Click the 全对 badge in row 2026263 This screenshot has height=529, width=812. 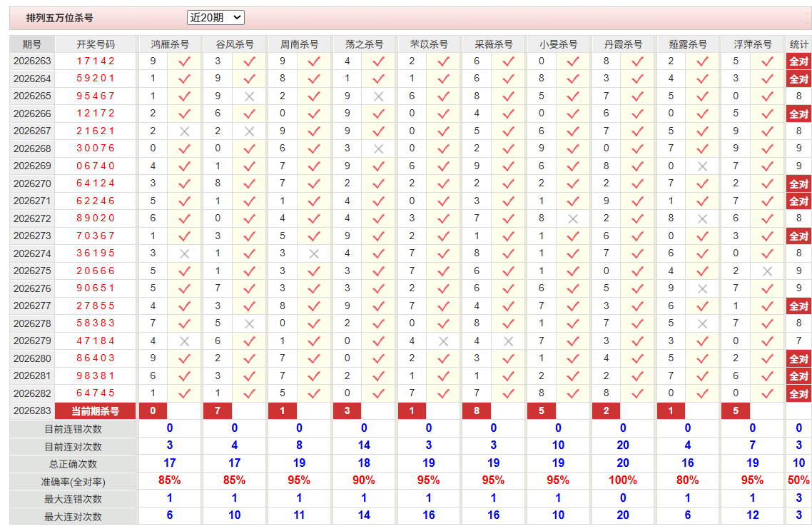point(798,61)
